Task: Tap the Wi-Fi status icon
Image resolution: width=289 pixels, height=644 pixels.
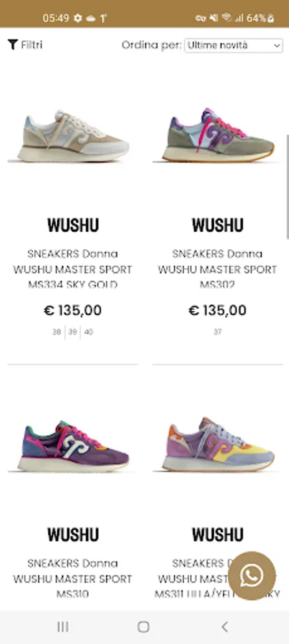Action: click(x=227, y=18)
